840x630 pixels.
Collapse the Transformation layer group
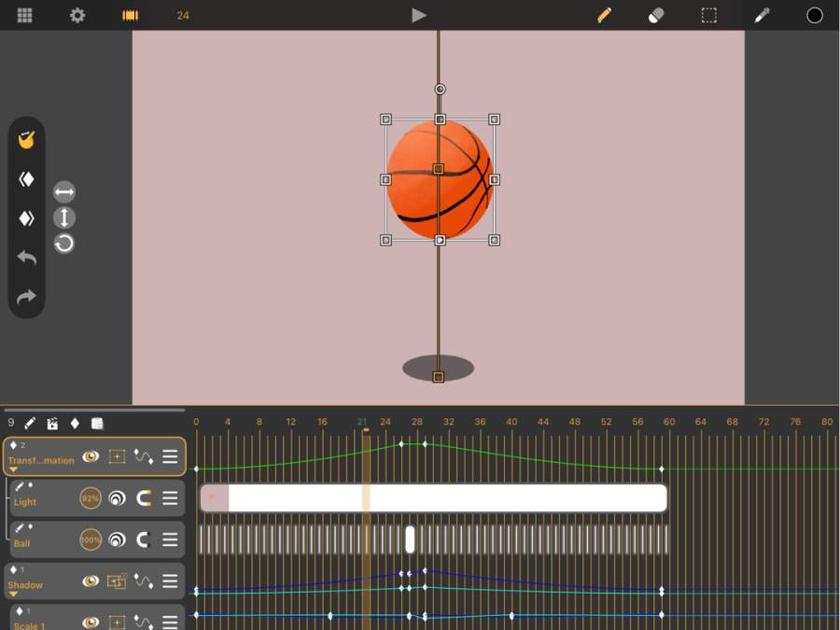(x=14, y=470)
